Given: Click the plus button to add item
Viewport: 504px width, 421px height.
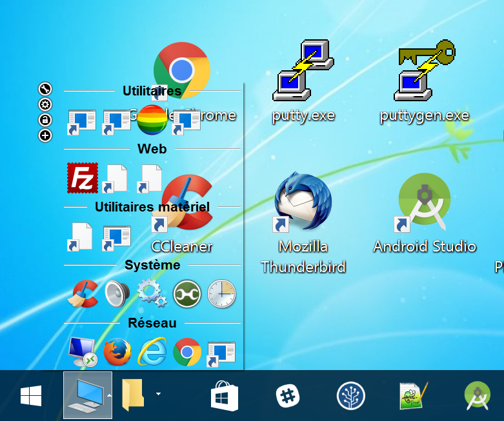Looking at the screenshot, I should tap(45, 135).
